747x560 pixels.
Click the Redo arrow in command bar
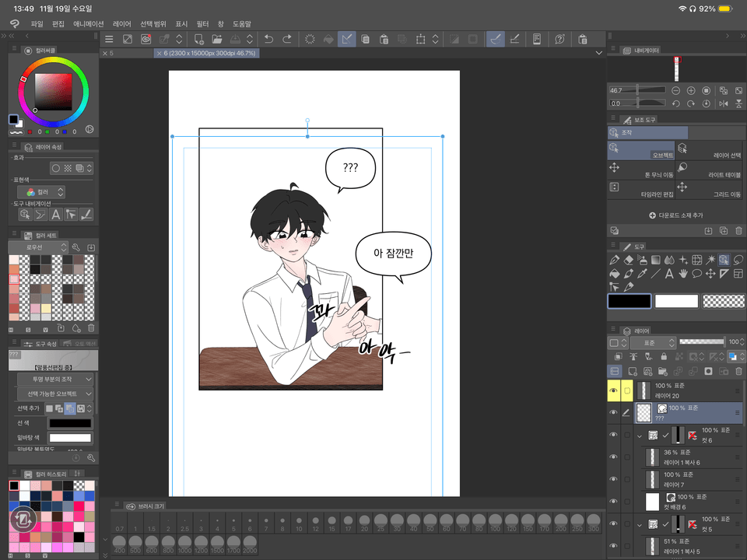click(x=287, y=39)
